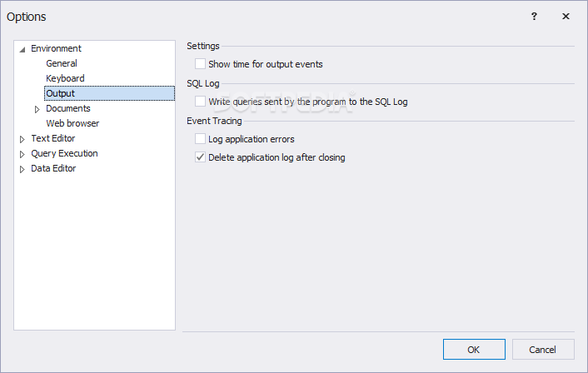Expand the Query Execution node
Image resolution: width=588 pixels, height=373 pixels.
click(x=22, y=154)
